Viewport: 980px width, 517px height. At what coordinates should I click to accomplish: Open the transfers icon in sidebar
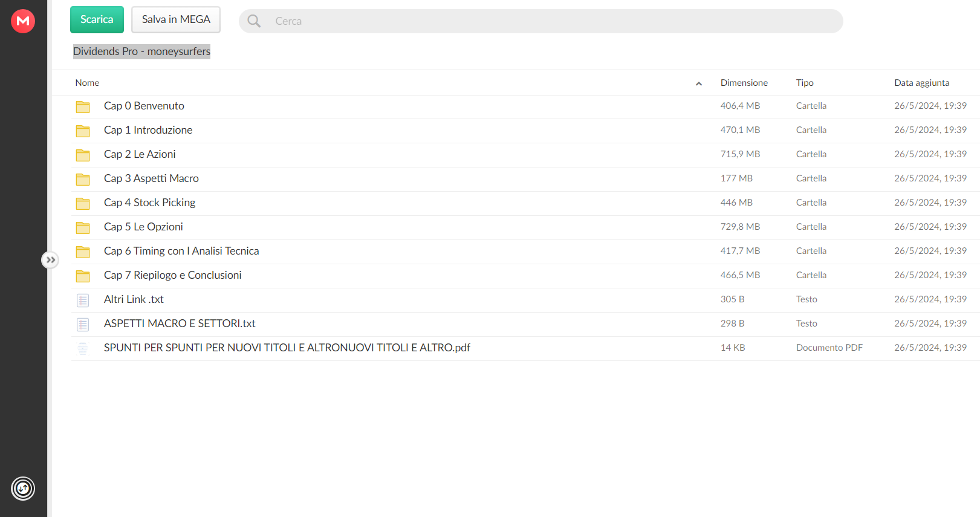pos(23,489)
